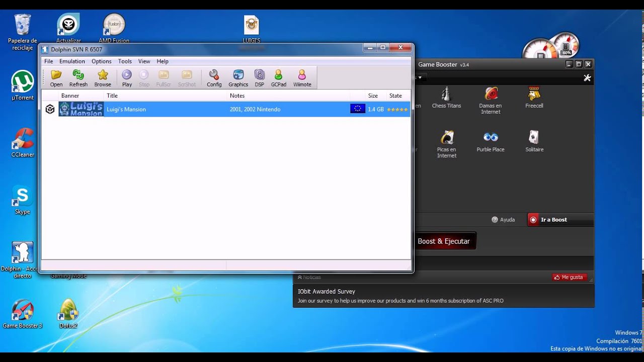644x362 pixels.
Task: Click the greyed-out Stop toolbar button
Action: point(144,78)
